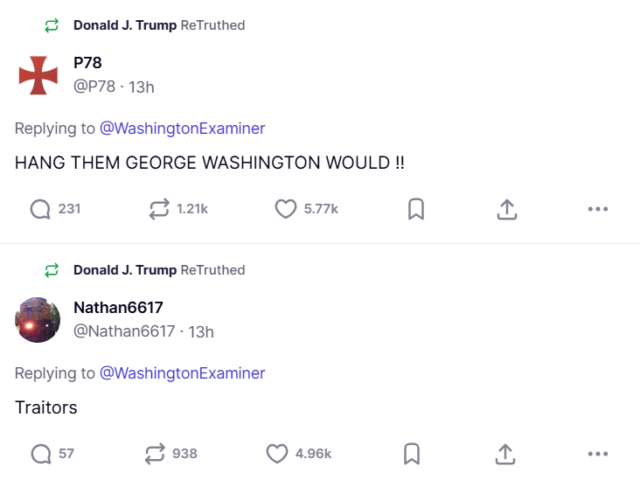The image size is (640, 487).
Task: Open the reply icon on P78's post
Action: (x=41, y=209)
